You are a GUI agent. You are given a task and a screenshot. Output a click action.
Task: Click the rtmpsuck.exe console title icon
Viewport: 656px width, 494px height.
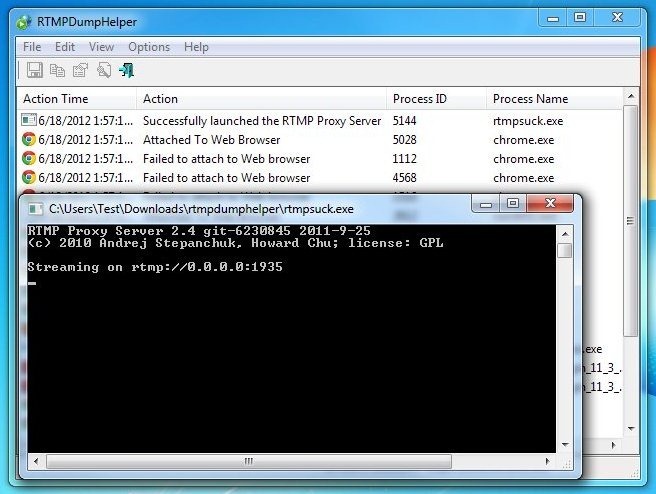click(35, 209)
